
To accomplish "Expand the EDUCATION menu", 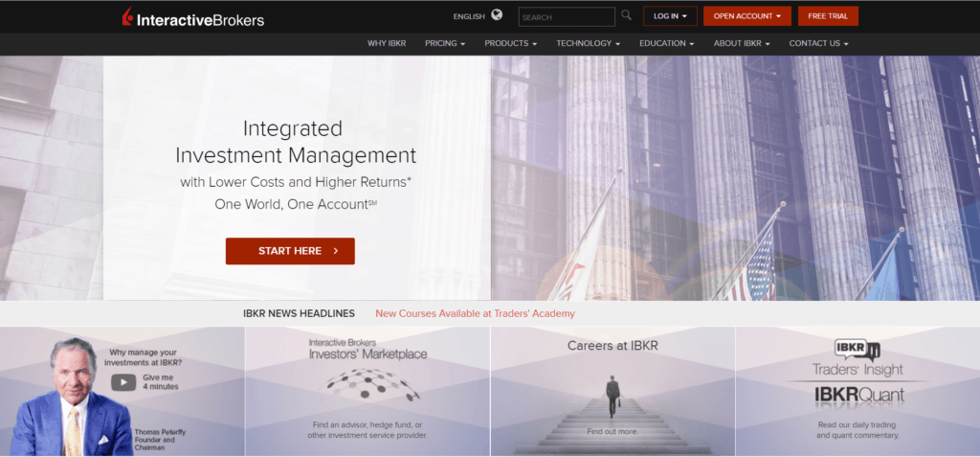I will click(666, 43).
